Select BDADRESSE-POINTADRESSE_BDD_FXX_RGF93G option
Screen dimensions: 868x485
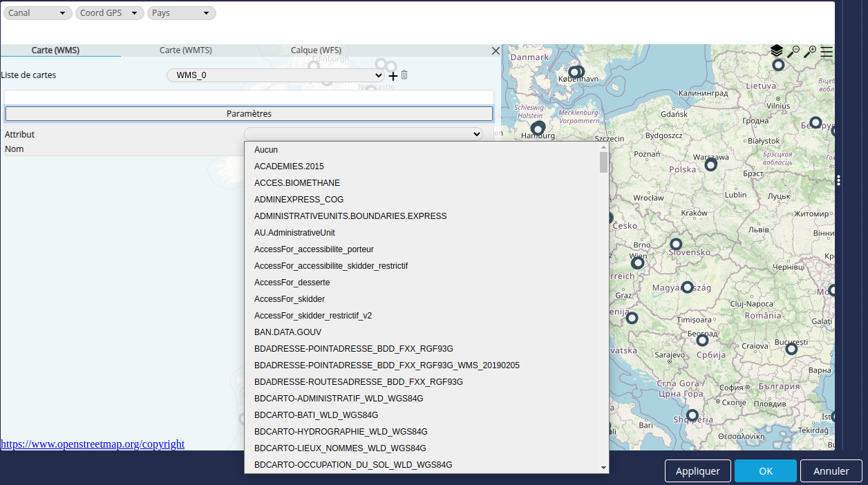pos(422,349)
